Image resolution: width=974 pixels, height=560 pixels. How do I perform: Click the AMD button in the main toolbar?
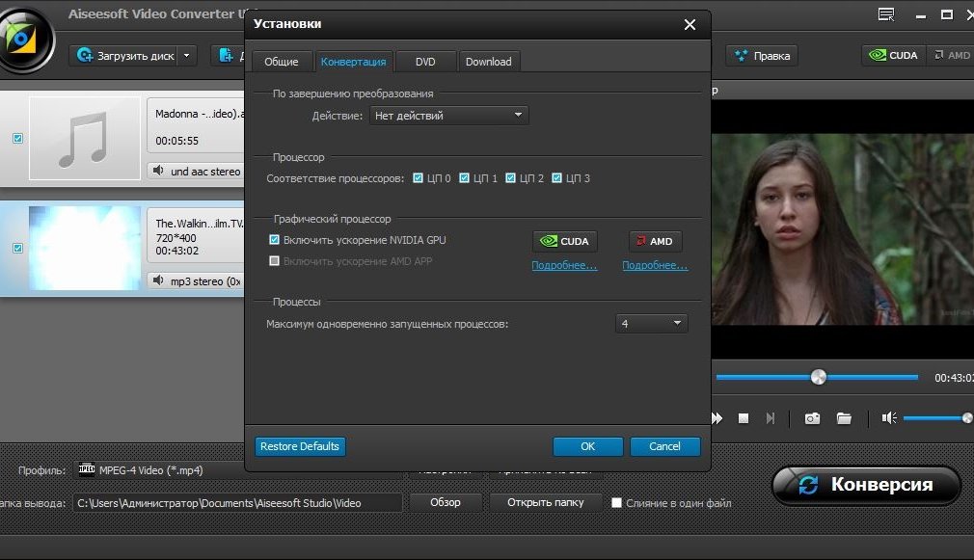[952, 55]
